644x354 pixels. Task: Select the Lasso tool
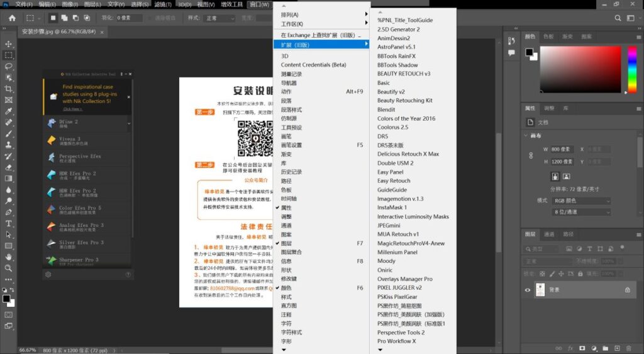[9, 66]
